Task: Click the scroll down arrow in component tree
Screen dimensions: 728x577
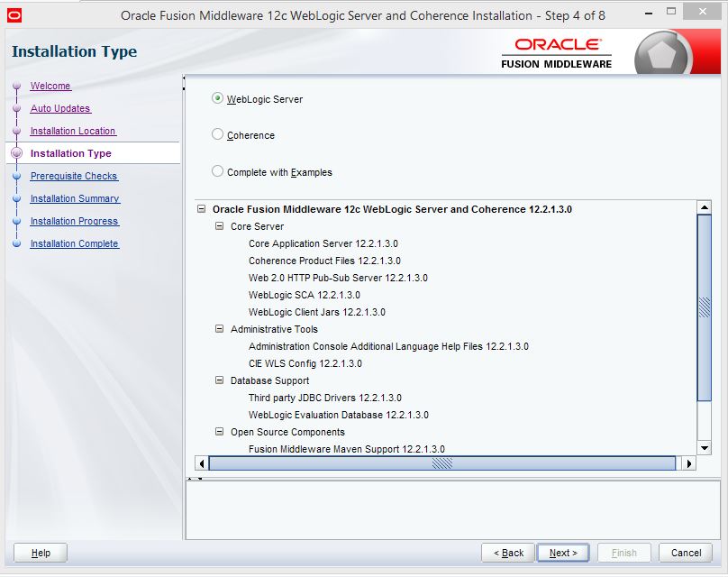Action: coord(705,447)
